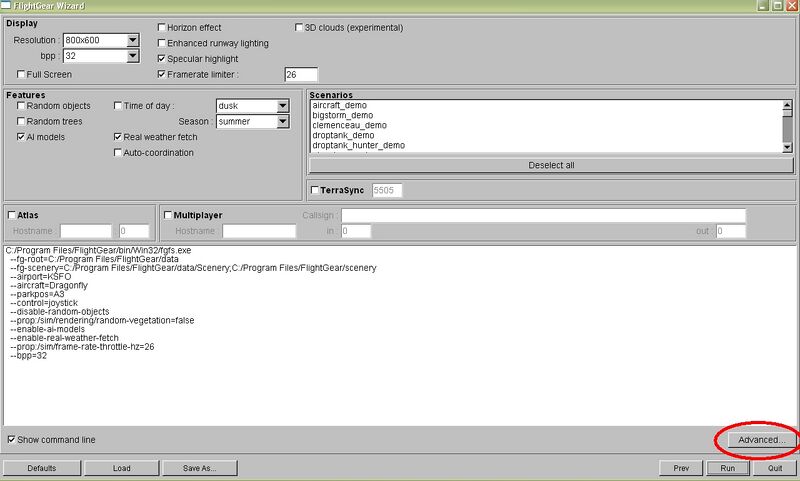Click the --control=joystick line

[44, 302]
